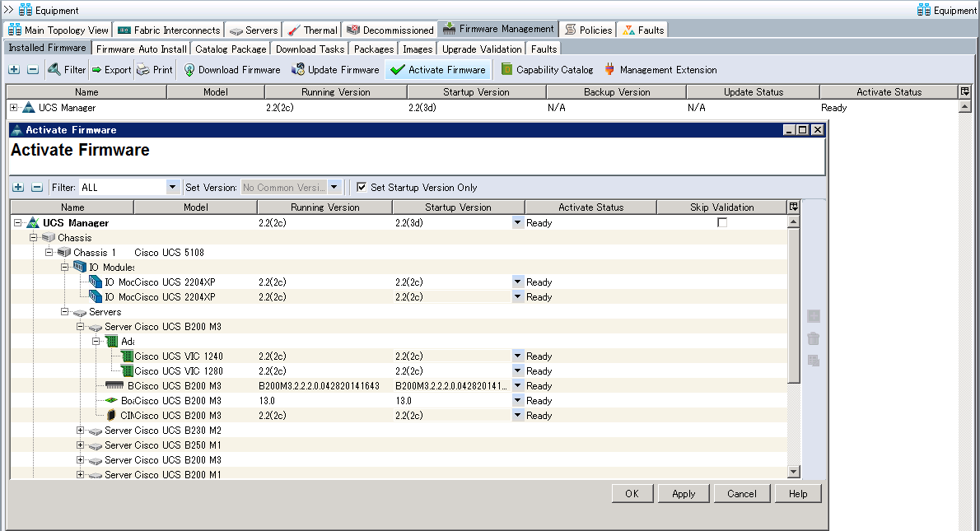Open the Filter ALL dropdown
Viewport: 980px width, 531px height.
point(172,187)
